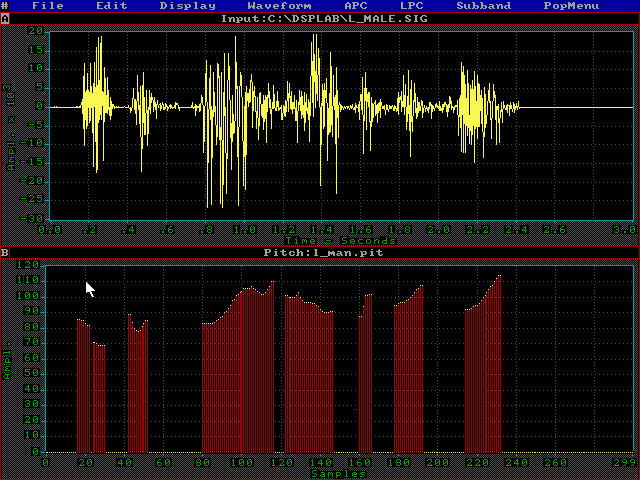The width and height of the screenshot is (640, 480).
Task: Click the 100 tick on samples axis
Action: click(242, 463)
